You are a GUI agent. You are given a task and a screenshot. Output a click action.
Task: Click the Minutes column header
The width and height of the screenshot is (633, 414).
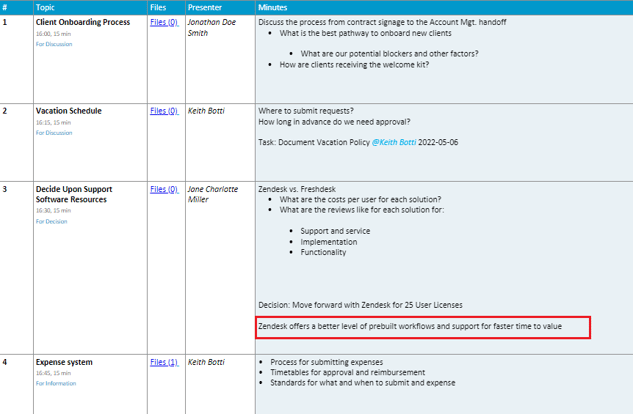pyautogui.click(x=273, y=7)
